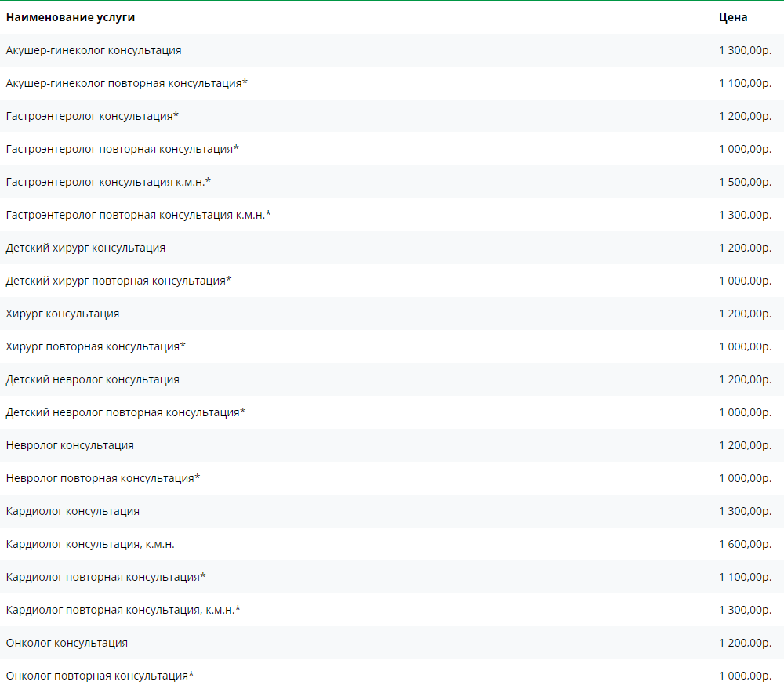This screenshot has height=689, width=784.
Task: Click "Детский невролог повторная консультация*" text
Action: point(125,412)
